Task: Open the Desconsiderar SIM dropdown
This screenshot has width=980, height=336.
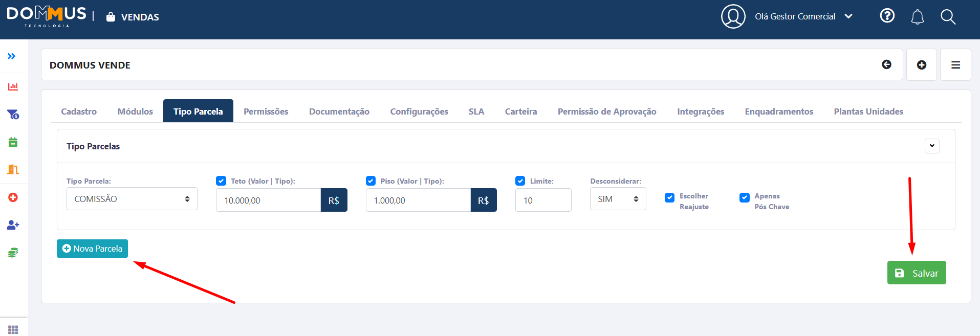Action: click(x=618, y=199)
